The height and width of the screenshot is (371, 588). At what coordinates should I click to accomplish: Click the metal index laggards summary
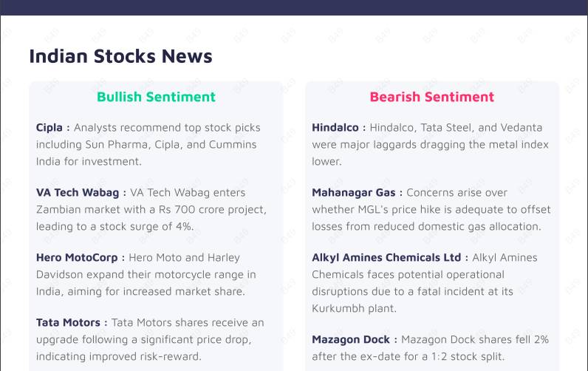(x=430, y=145)
